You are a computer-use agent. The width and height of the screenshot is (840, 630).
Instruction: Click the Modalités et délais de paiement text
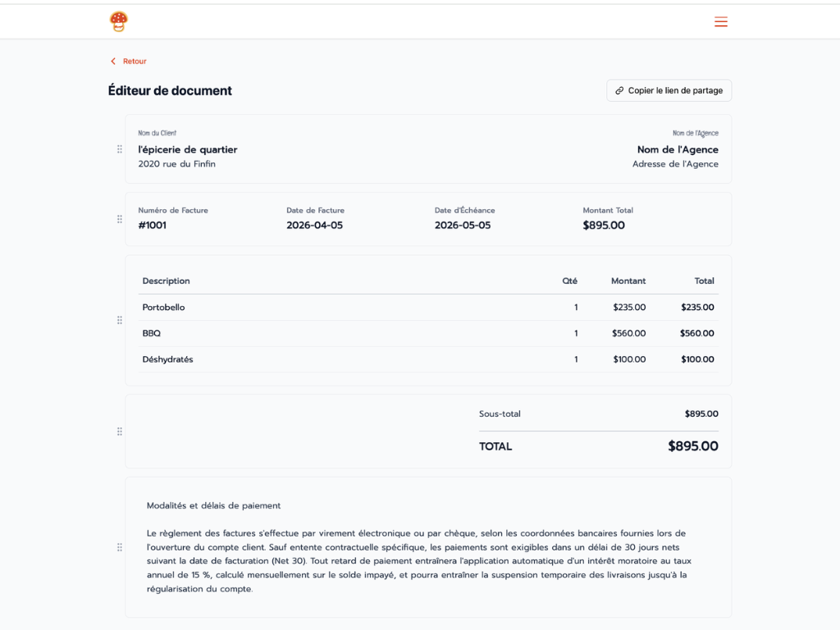(x=212, y=507)
